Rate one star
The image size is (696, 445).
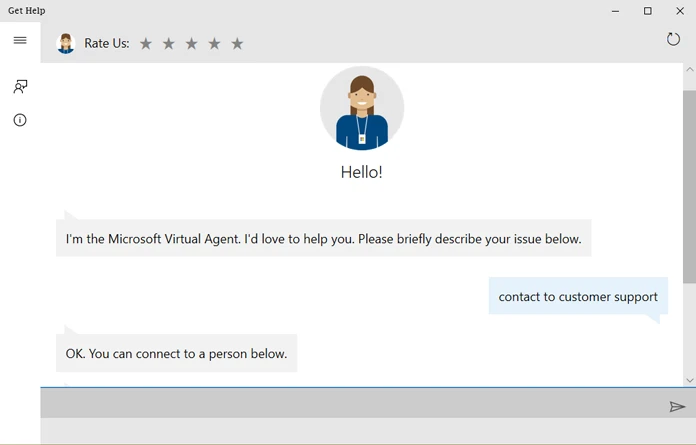[146, 44]
